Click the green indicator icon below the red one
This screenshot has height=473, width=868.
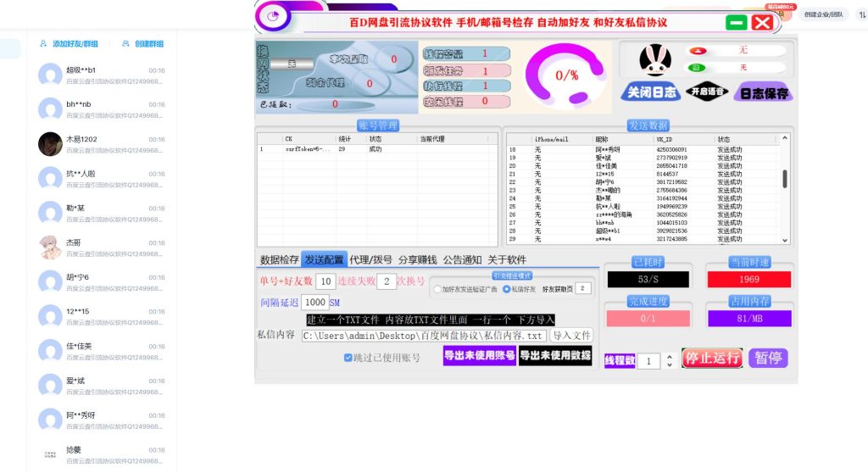click(x=697, y=68)
